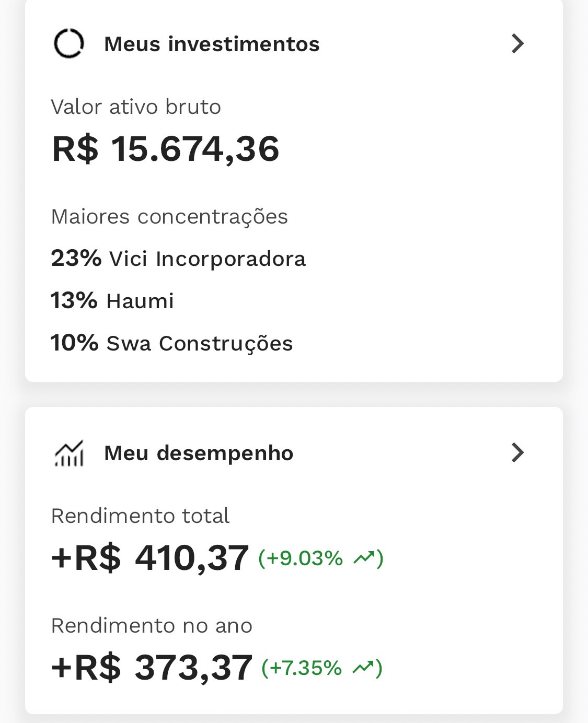Click the trend-up icon next to +9.03%
The image size is (588, 723).
pos(364,558)
